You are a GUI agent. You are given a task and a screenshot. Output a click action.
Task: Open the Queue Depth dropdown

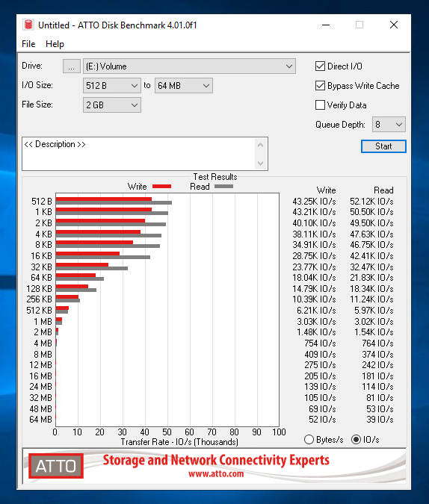pyautogui.click(x=389, y=125)
